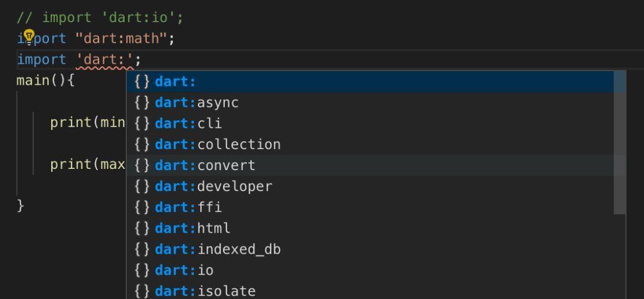Click the "dart:math" import string

click(x=120, y=39)
